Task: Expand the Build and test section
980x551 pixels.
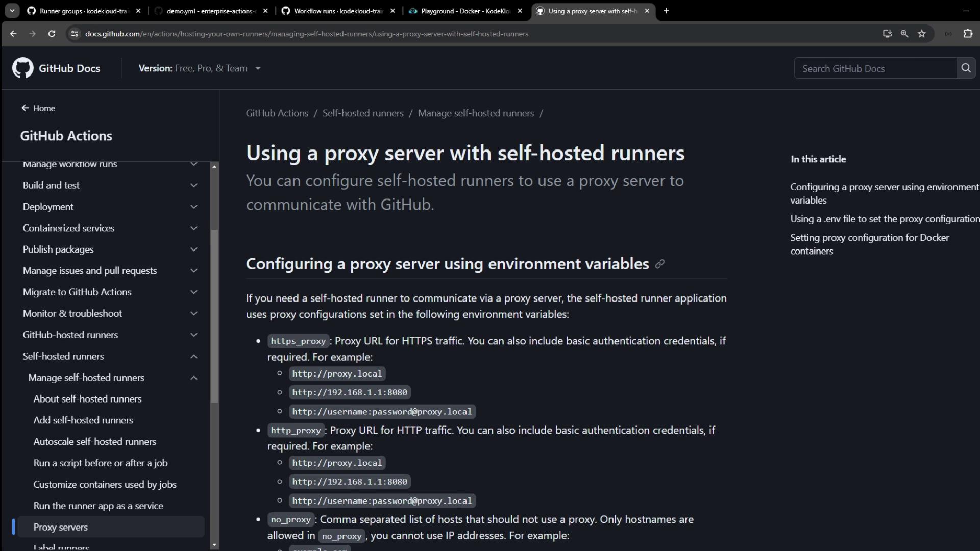Action: [194, 186]
